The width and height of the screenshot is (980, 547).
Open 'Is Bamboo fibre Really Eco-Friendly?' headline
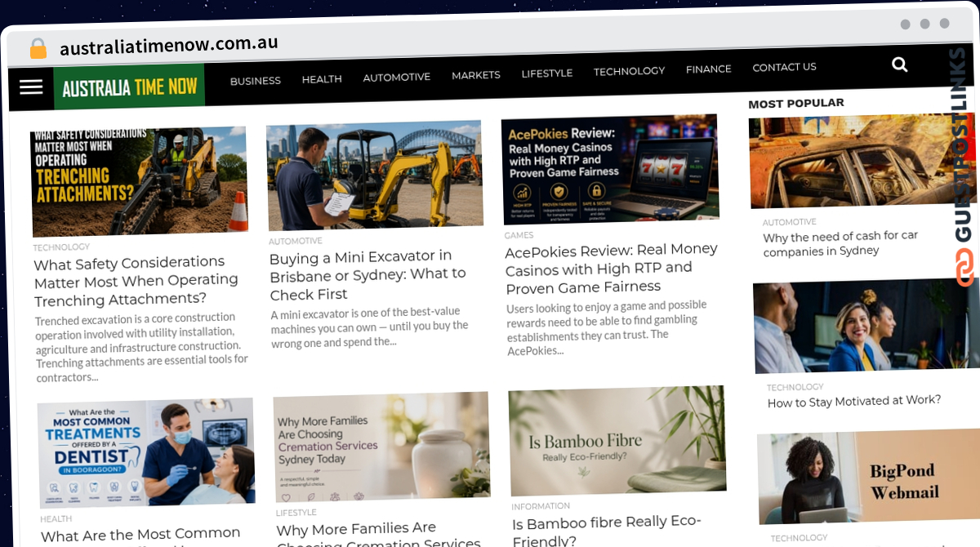coord(607,531)
